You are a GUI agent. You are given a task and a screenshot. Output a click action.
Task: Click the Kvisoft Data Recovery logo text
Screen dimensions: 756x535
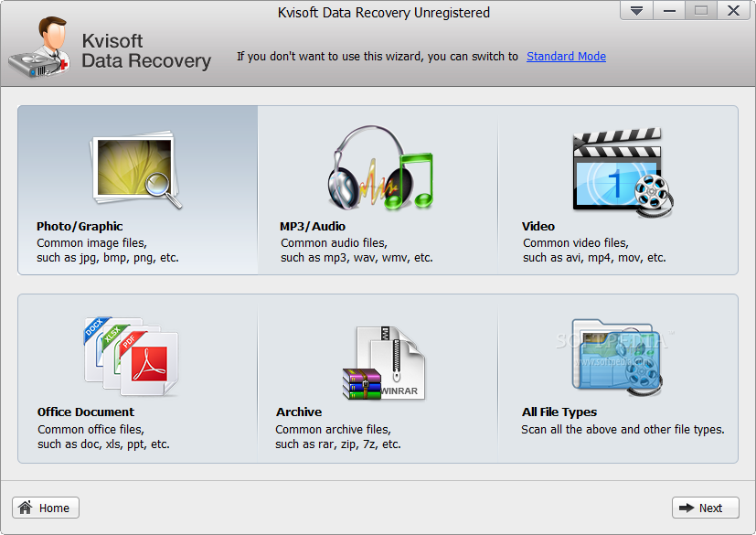tap(146, 51)
